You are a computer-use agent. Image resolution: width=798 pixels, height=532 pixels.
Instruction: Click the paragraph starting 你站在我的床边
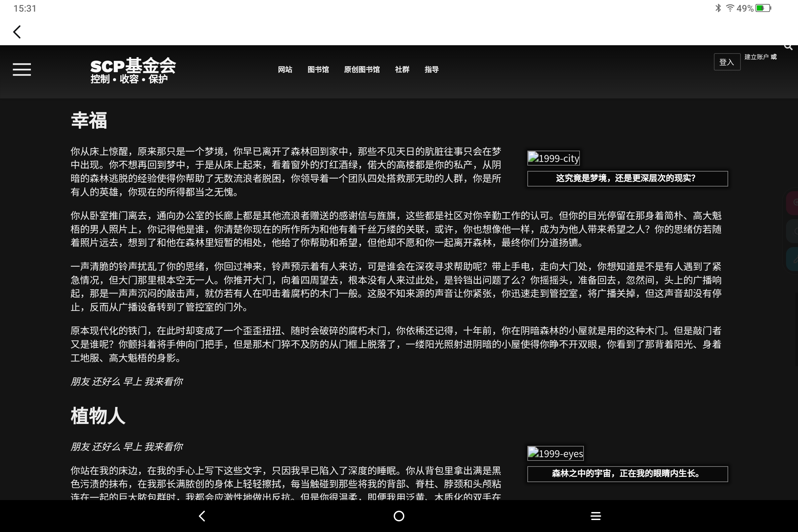pos(286,482)
